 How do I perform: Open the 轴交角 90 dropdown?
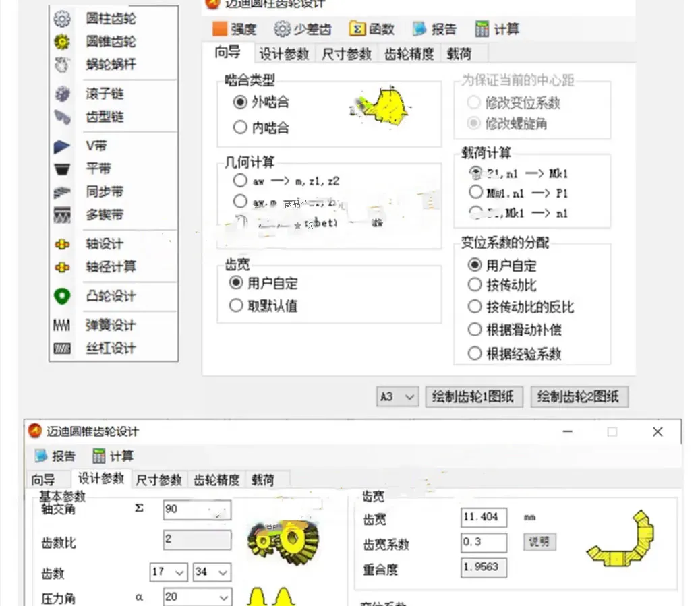(x=197, y=510)
